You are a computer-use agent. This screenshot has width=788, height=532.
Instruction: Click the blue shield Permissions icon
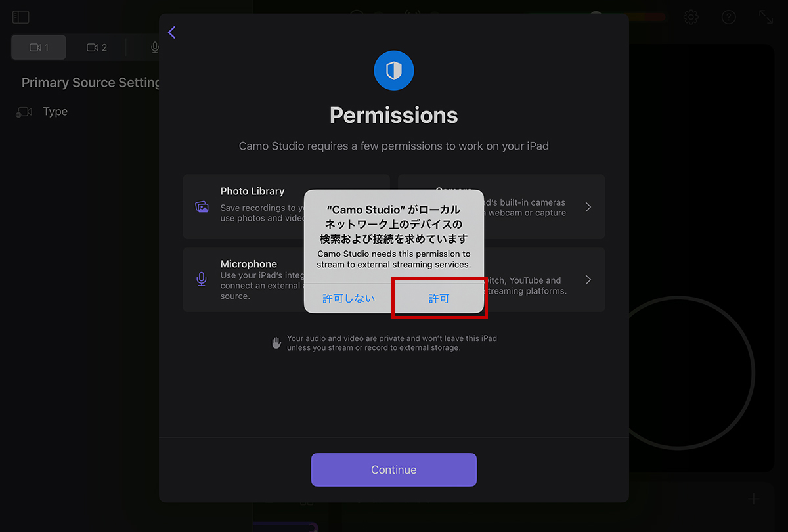tap(394, 70)
